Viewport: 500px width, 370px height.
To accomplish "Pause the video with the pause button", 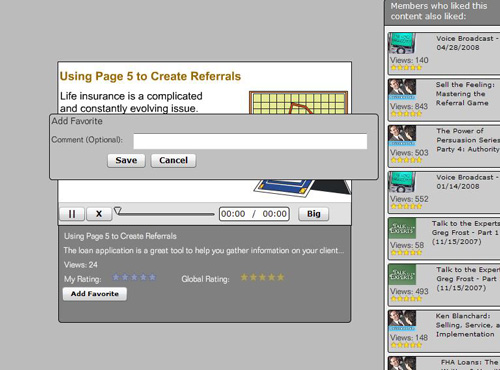I will (x=72, y=214).
